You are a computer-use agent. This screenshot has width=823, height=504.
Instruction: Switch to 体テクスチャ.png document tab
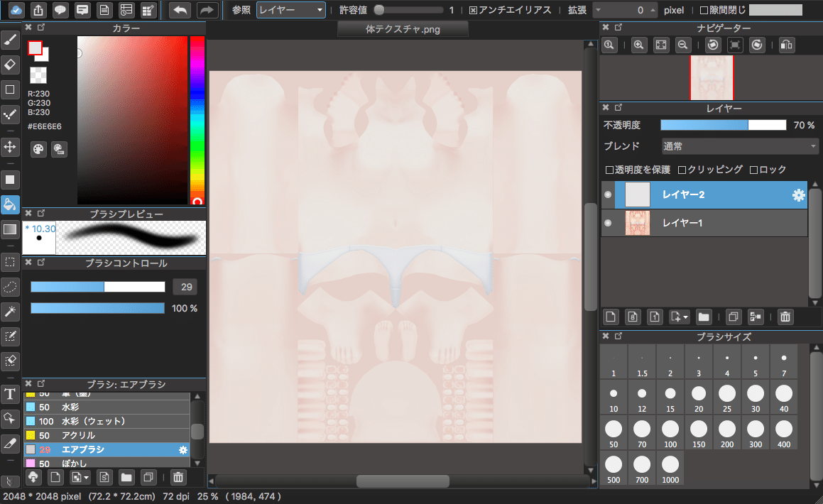pyautogui.click(x=403, y=29)
